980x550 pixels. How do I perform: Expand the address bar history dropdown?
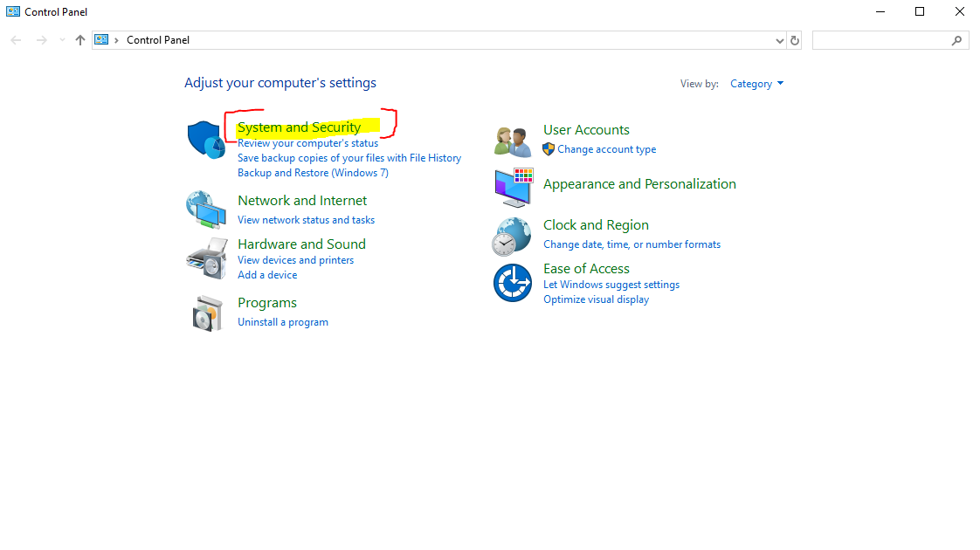click(x=780, y=40)
